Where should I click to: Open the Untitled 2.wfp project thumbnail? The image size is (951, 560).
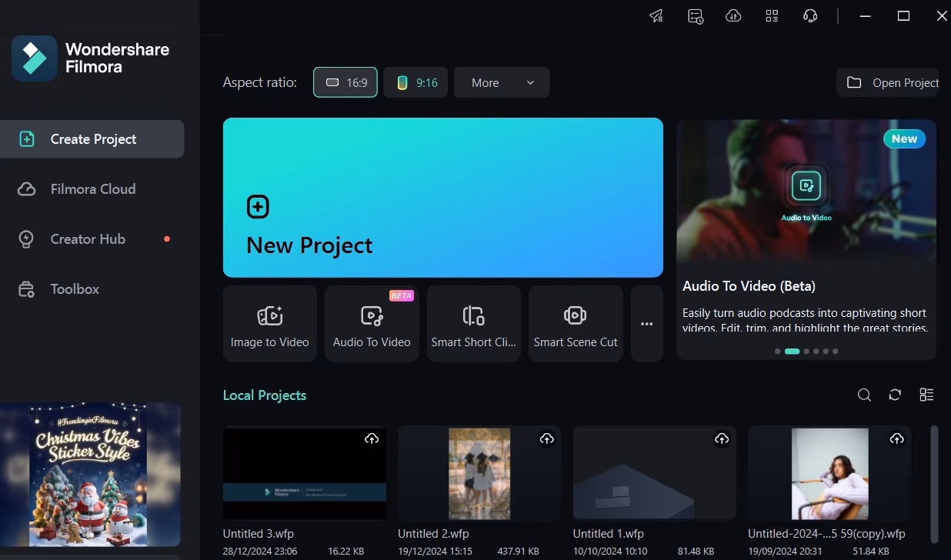pyautogui.click(x=479, y=473)
